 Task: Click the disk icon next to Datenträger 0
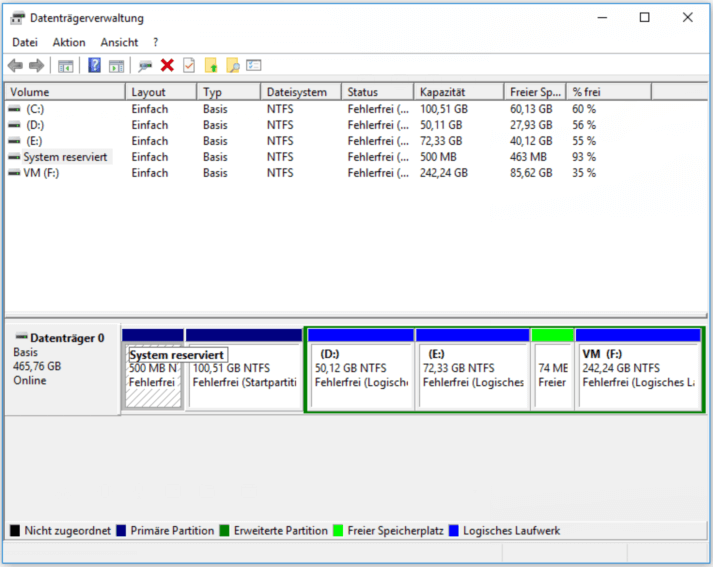[x=21, y=337]
